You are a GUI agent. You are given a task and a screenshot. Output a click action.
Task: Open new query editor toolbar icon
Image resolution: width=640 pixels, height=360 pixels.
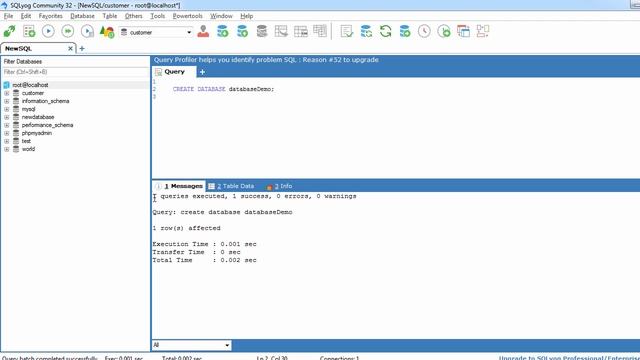coord(29,31)
